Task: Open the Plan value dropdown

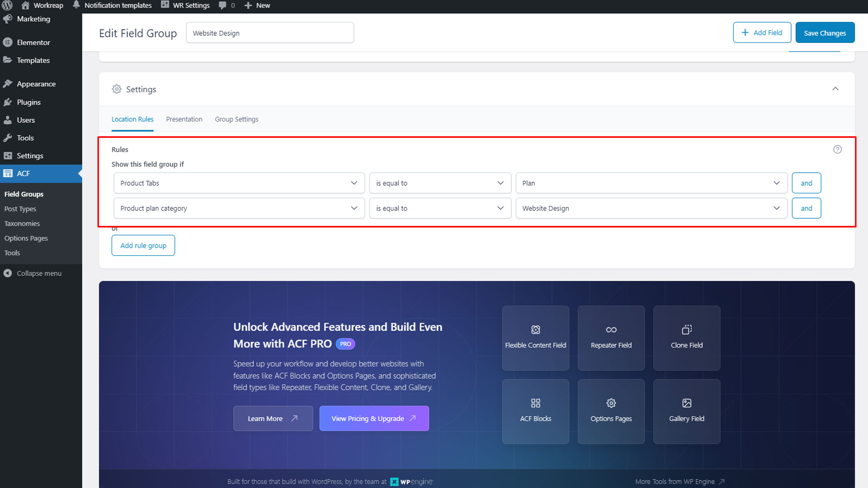Action: [x=651, y=183]
